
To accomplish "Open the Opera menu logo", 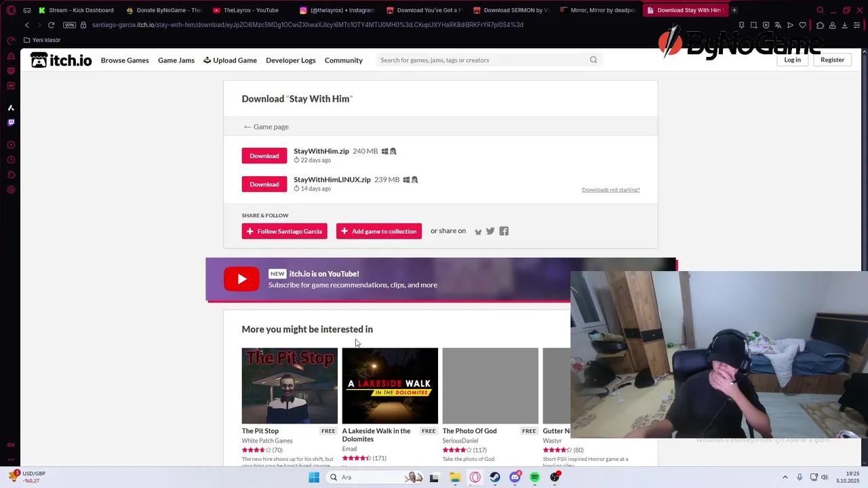I will click(x=11, y=10).
